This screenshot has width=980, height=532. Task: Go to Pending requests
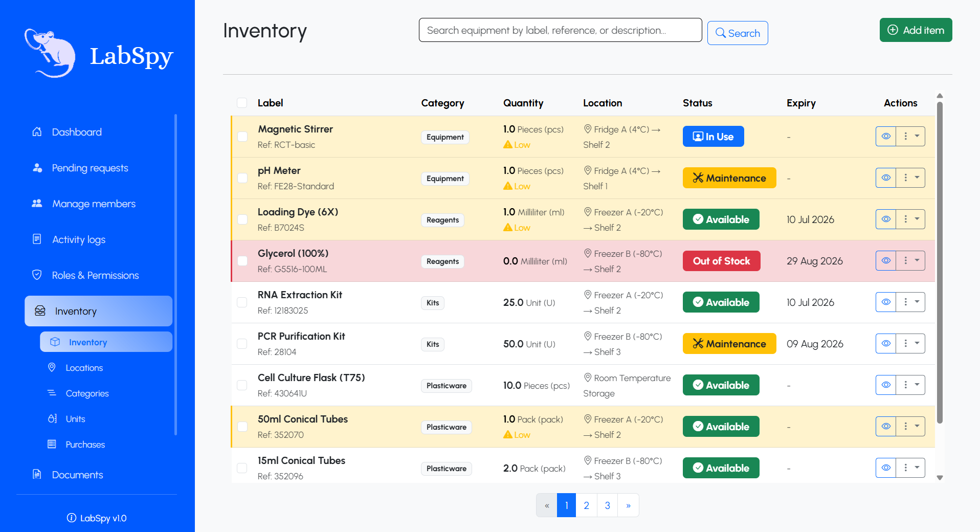[x=90, y=168]
